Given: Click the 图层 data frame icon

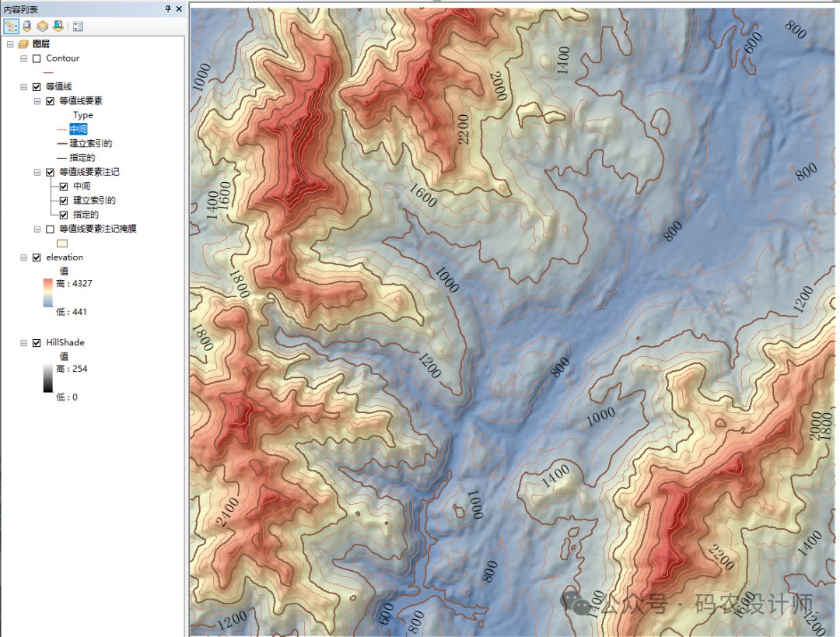Looking at the screenshot, I should [x=23, y=44].
